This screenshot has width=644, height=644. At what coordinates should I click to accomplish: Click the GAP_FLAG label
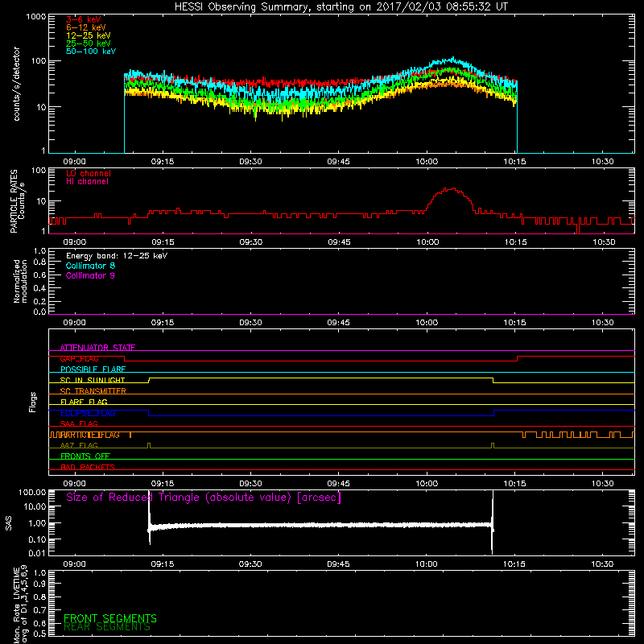pyautogui.click(x=79, y=358)
